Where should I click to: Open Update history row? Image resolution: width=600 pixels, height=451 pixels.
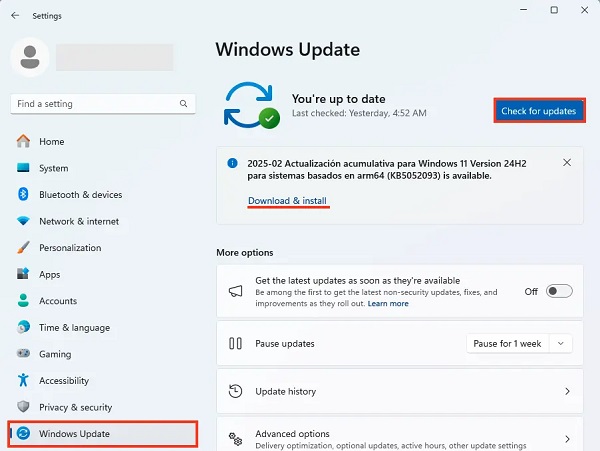[399, 391]
